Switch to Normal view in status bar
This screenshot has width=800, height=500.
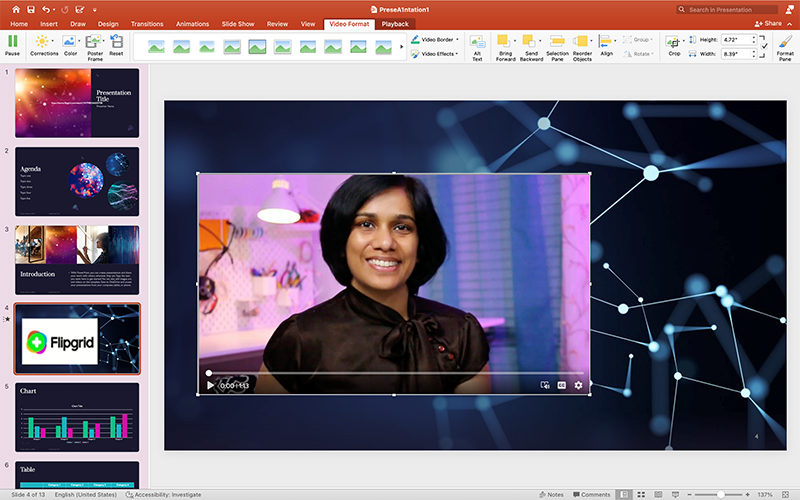(624, 494)
